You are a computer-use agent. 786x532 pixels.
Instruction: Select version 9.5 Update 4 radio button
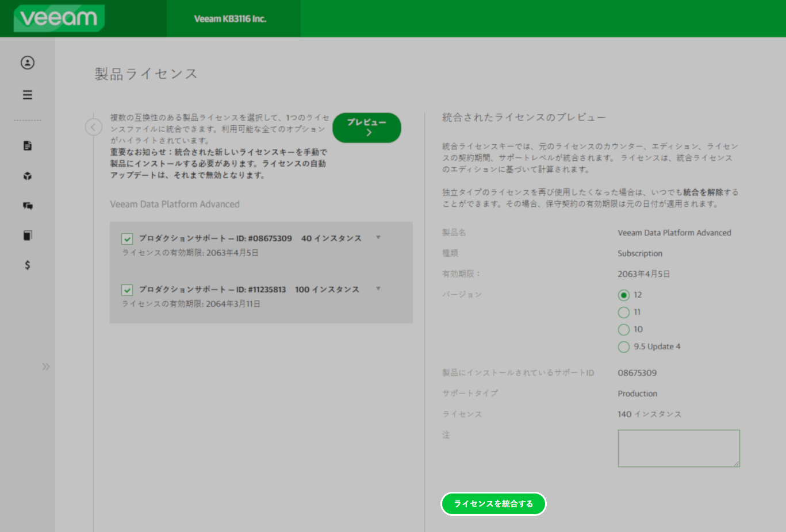pyautogui.click(x=624, y=347)
